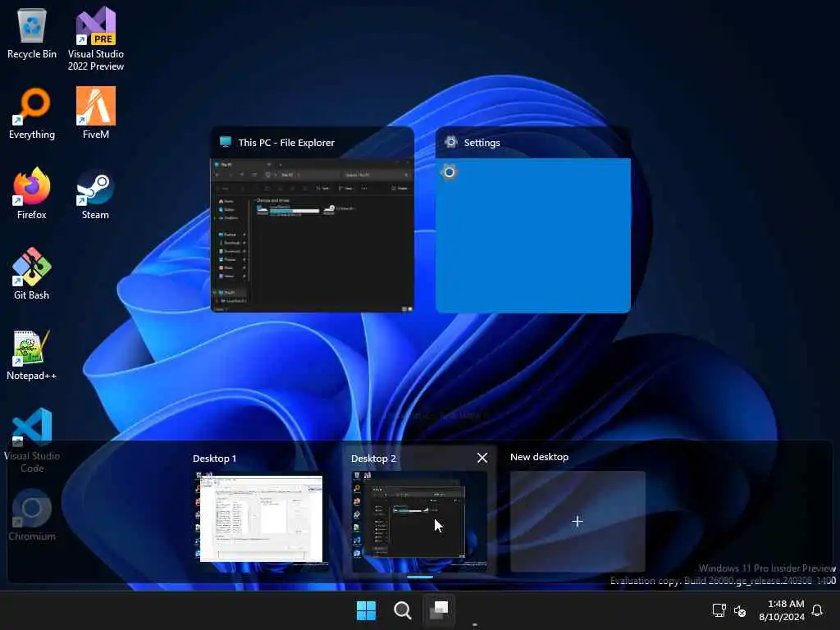840x630 pixels.
Task: Launch the FiveM desktop shortcut
Action: 95,113
